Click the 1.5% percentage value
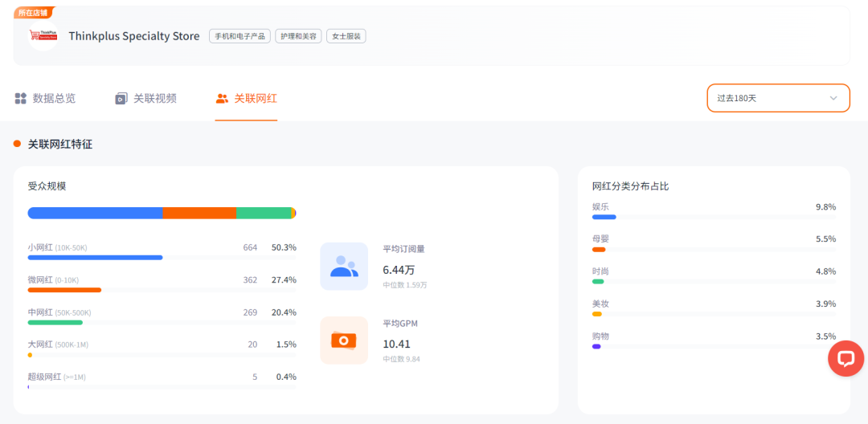 (287, 344)
